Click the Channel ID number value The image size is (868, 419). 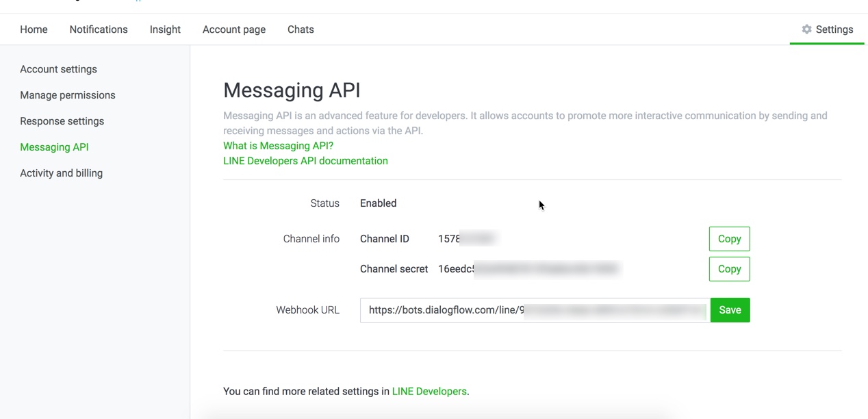pos(467,239)
